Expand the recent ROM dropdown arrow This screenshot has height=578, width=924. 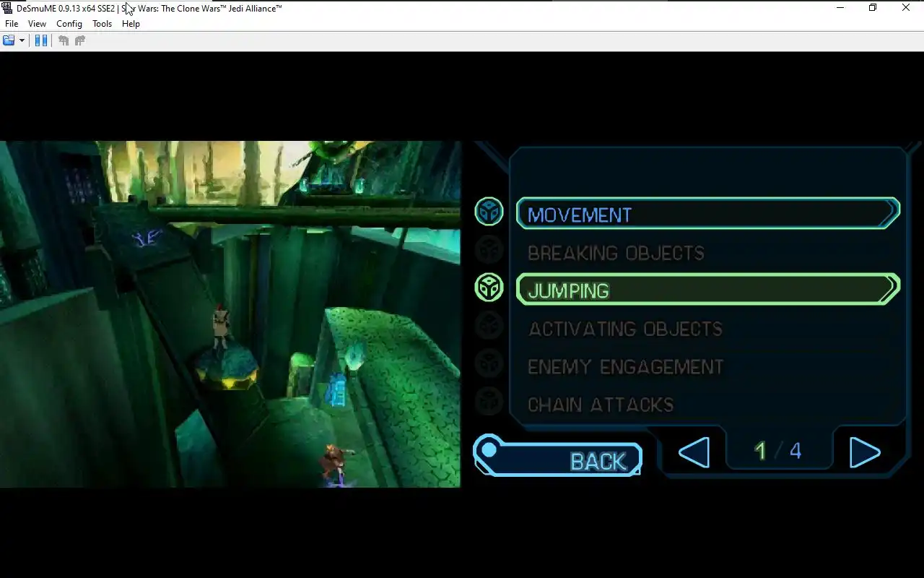[x=22, y=40]
